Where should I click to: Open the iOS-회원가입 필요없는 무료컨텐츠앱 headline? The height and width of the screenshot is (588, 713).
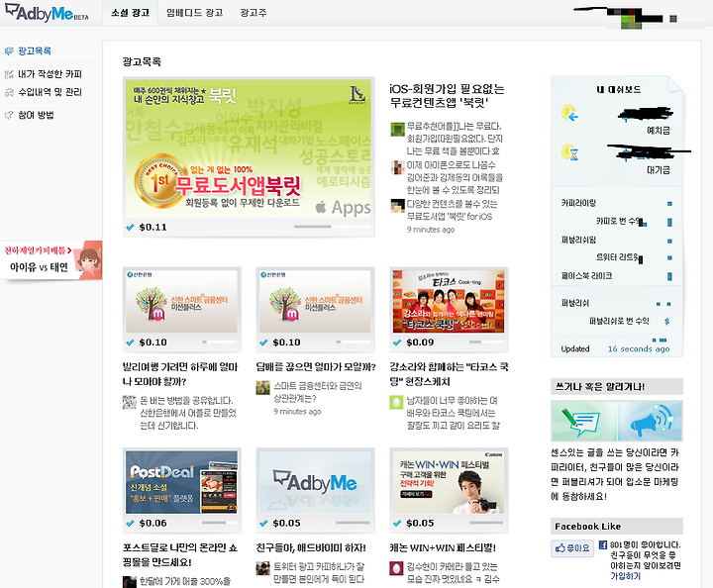447,95
